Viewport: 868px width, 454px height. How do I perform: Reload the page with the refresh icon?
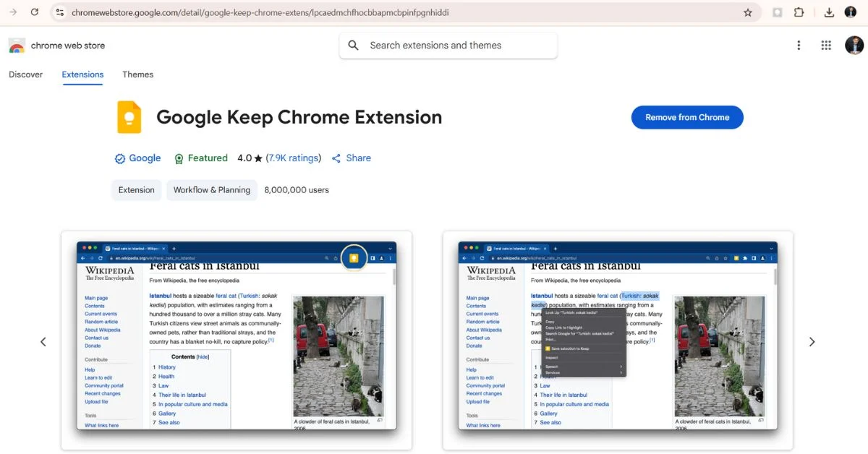(x=35, y=12)
